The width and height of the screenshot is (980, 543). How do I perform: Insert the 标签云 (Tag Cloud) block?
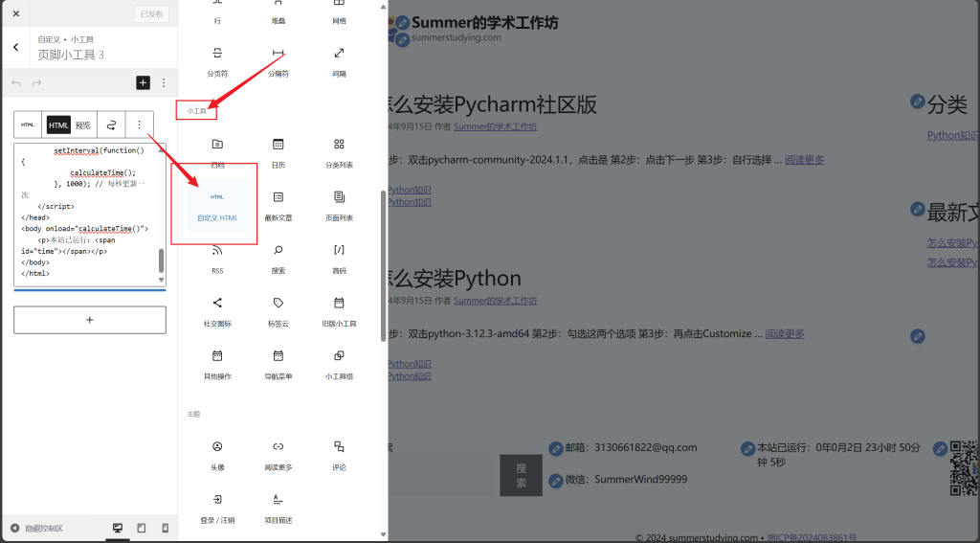click(x=278, y=311)
